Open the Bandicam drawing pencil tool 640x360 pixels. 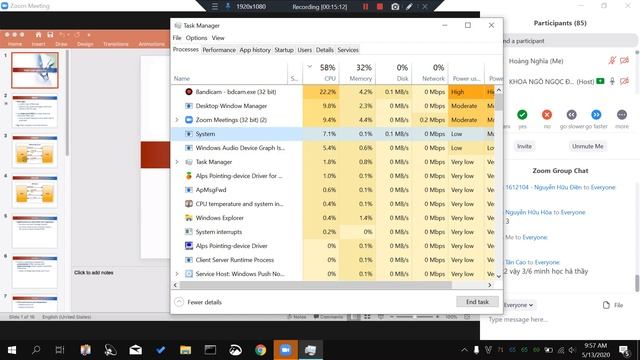pyautogui.click(x=409, y=7)
